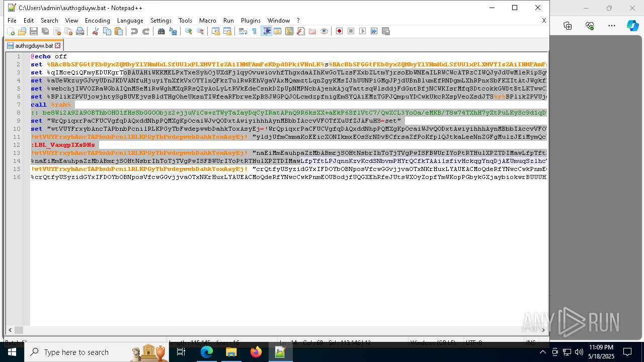Viewport: 644px width, 362px height.
Task: Open the Encoding menu
Action: pyautogui.click(x=97, y=21)
